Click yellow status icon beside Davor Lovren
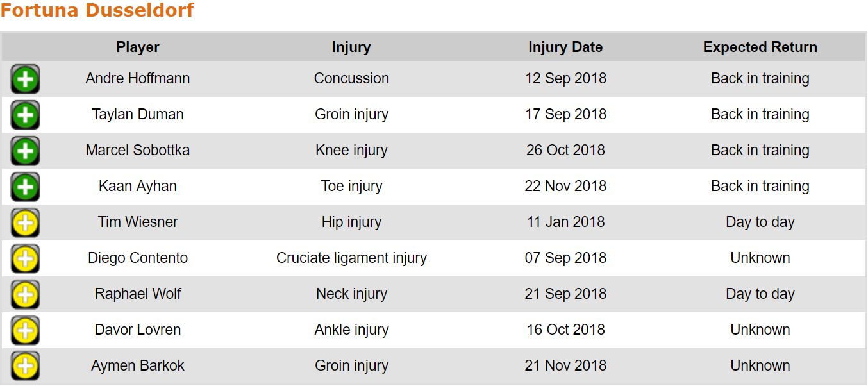Screen dimensions: 868x386 click(25, 331)
